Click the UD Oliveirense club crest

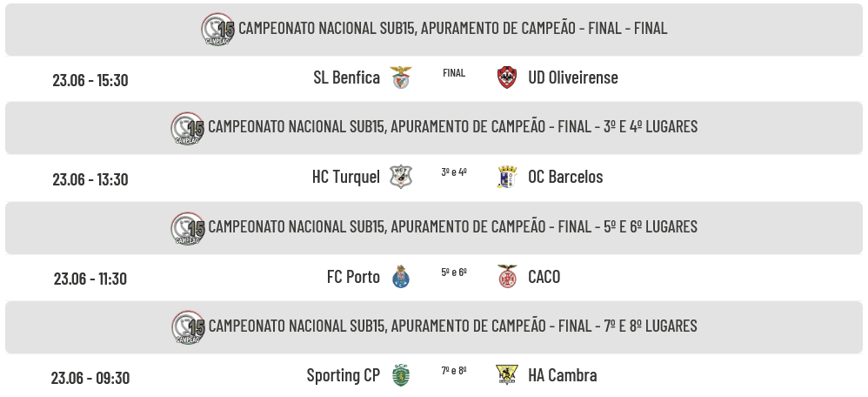click(x=507, y=77)
